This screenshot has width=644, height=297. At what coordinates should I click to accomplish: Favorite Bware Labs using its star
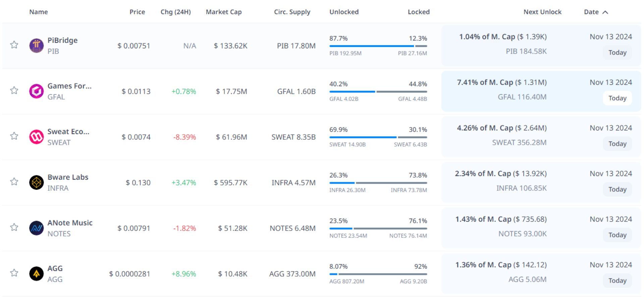[14, 182]
